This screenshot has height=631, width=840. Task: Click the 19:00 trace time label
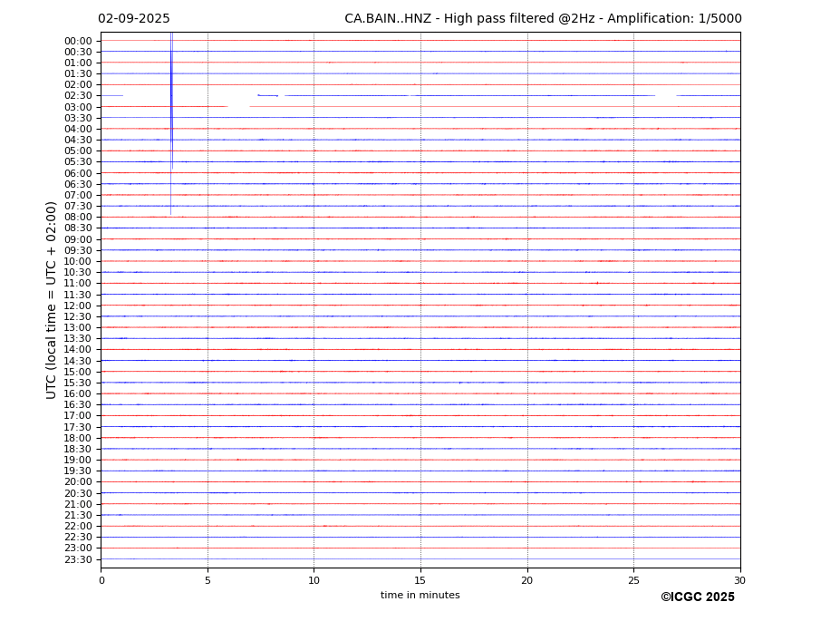[78, 460]
